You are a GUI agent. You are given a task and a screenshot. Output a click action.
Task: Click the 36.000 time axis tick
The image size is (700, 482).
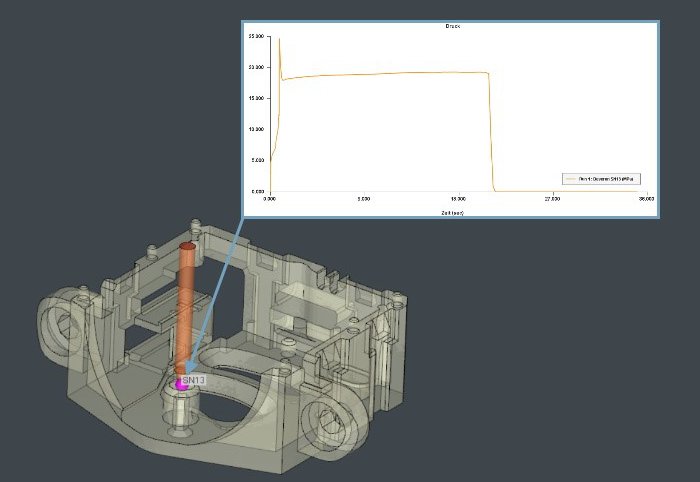[x=646, y=199]
